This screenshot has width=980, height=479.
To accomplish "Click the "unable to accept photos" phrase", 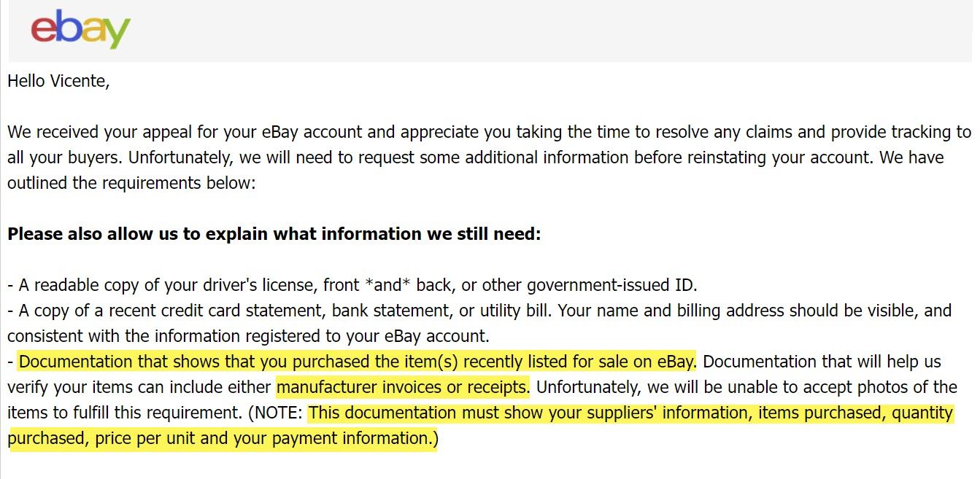I will pos(817,387).
